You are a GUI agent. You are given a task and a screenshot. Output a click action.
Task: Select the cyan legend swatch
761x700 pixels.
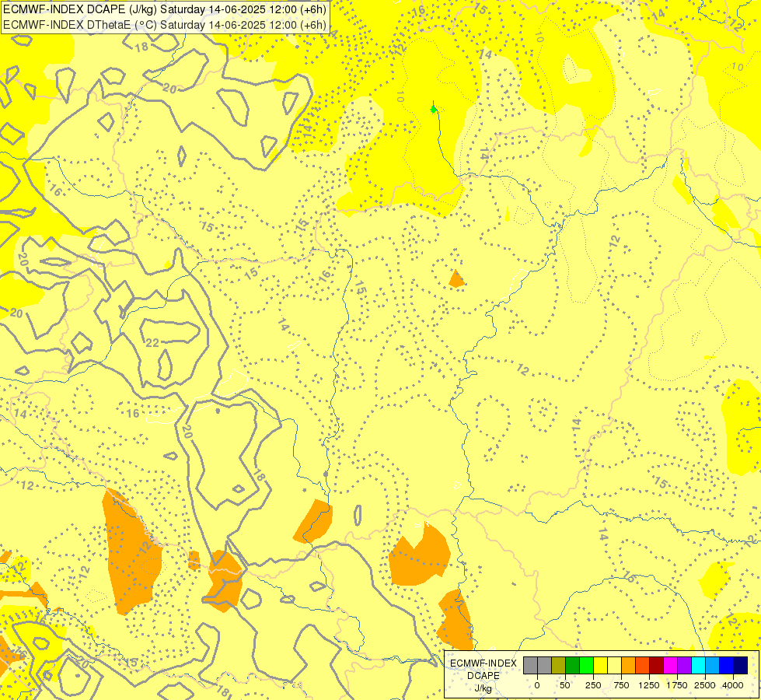(x=698, y=665)
